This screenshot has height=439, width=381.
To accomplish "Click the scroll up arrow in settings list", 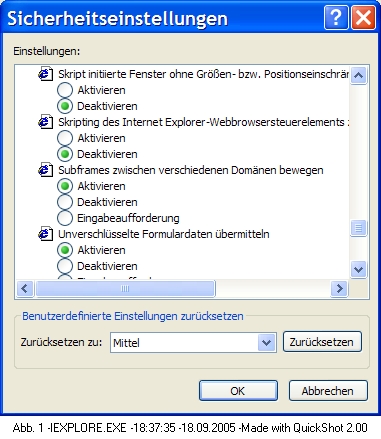I will click(358, 75).
